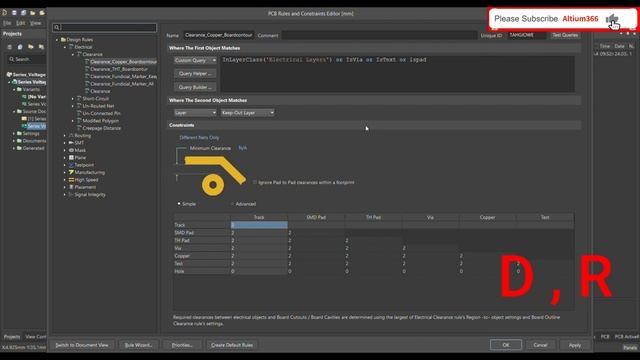640x360 pixels.
Task: Open the File menu
Action: click(7, 23)
